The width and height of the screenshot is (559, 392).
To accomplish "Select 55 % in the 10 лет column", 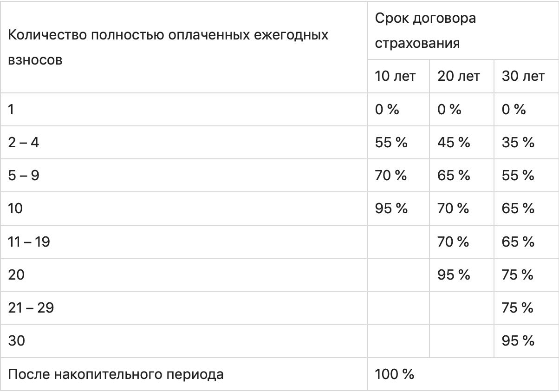I will coord(391,143).
